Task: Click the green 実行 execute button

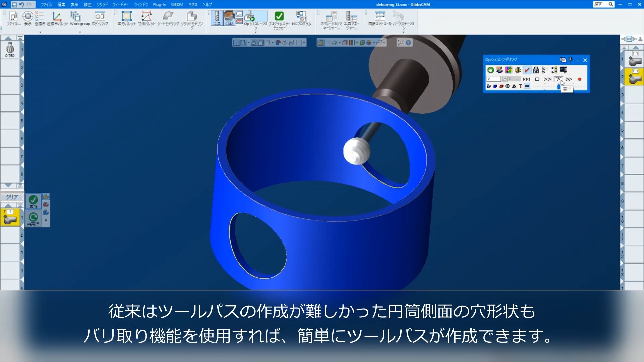Action: tap(33, 201)
